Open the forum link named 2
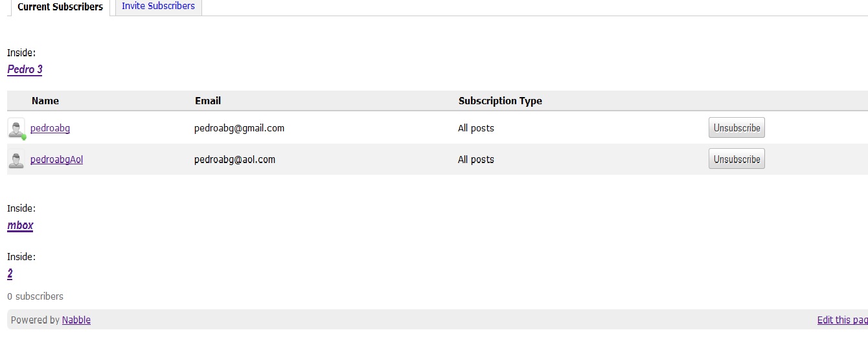 coord(10,274)
